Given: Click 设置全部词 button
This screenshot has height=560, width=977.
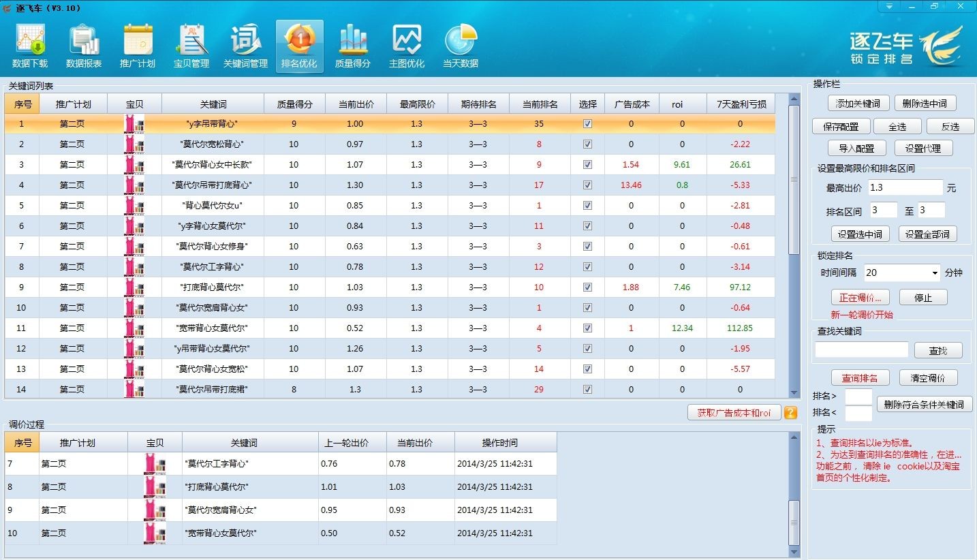Looking at the screenshot, I should [x=927, y=234].
